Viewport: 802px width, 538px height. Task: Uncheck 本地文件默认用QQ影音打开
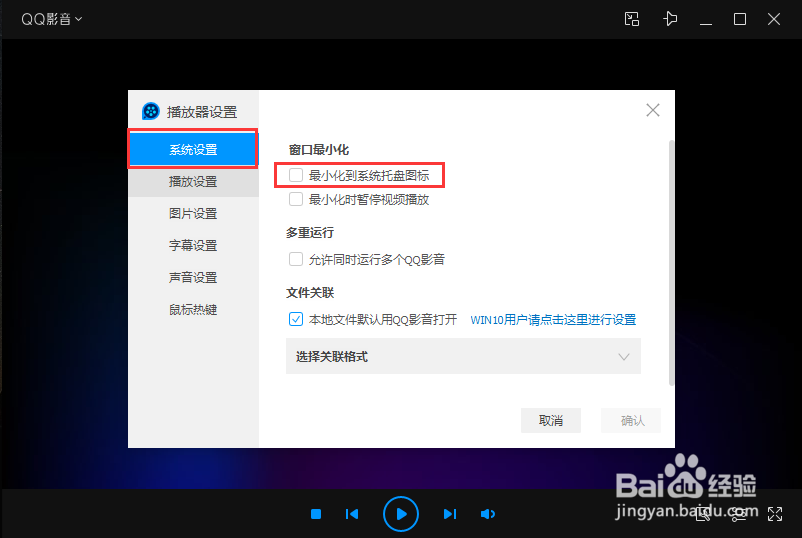tap(296, 320)
